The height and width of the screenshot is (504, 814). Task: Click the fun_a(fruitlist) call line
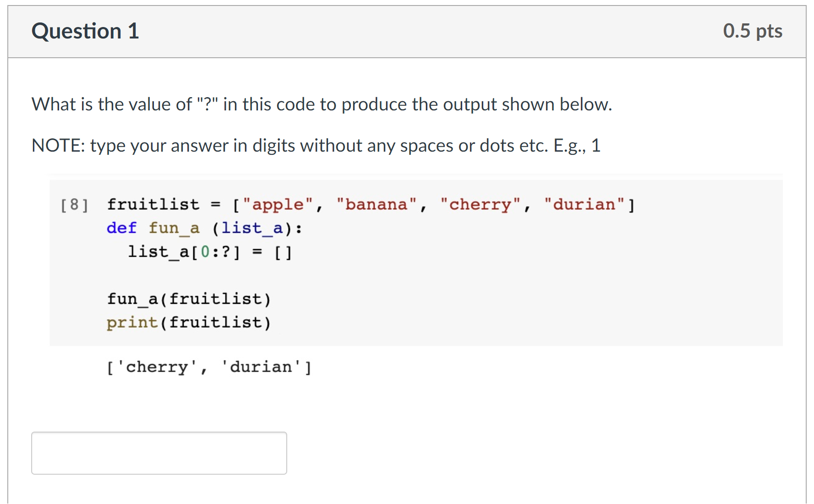189,298
